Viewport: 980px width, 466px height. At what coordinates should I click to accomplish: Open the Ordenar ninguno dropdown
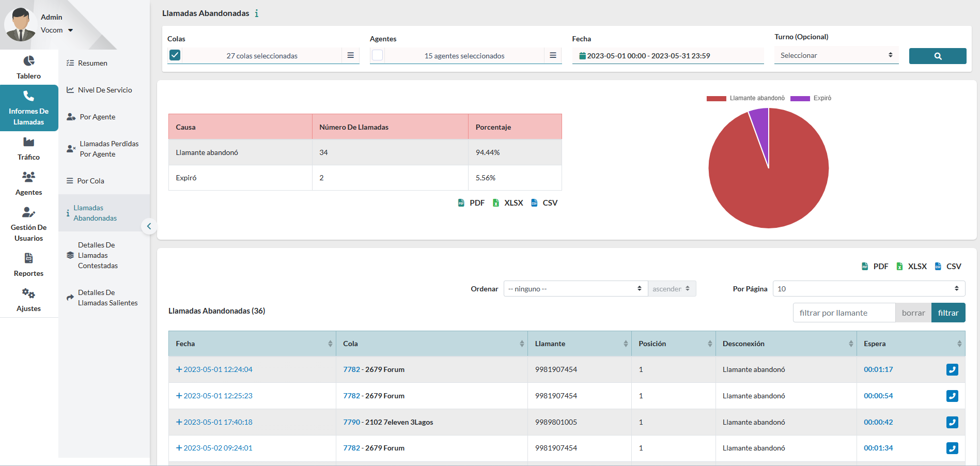[575, 289]
